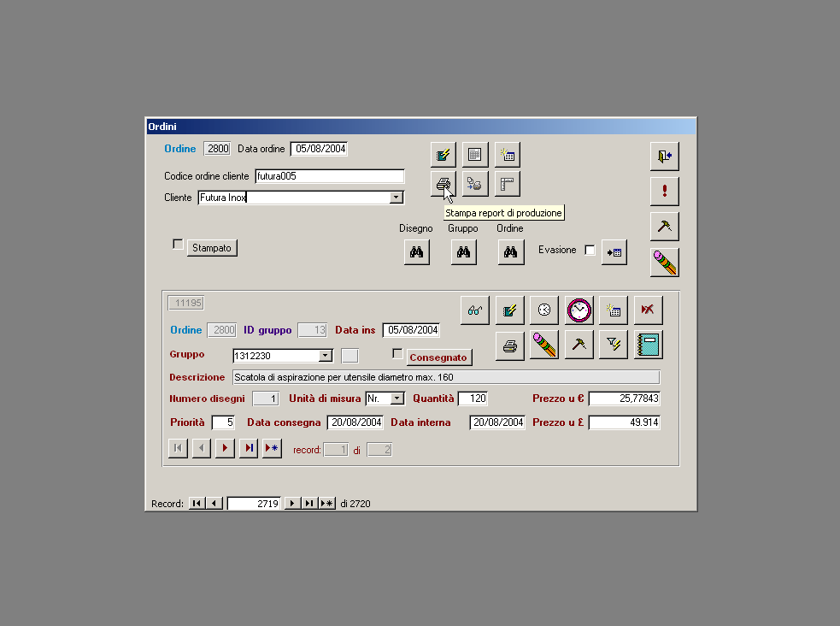Screen dimensions: 840x626
Task: Create new order in bottom Record navigator
Action: point(327,503)
